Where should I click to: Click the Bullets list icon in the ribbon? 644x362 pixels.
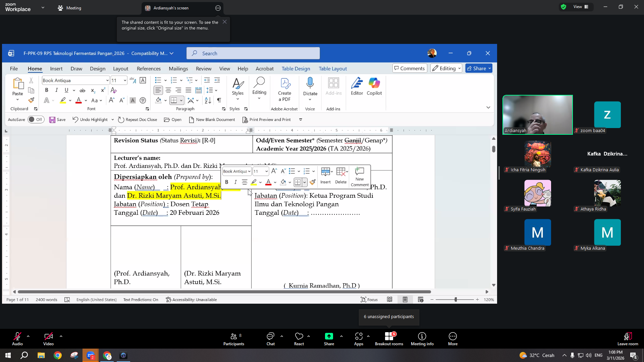158,80
